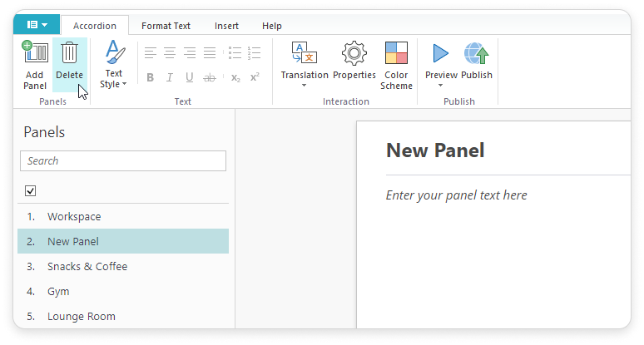Toggle the bulleted list icon
Image resolution: width=644 pixels, height=345 pixels.
(235, 53)
